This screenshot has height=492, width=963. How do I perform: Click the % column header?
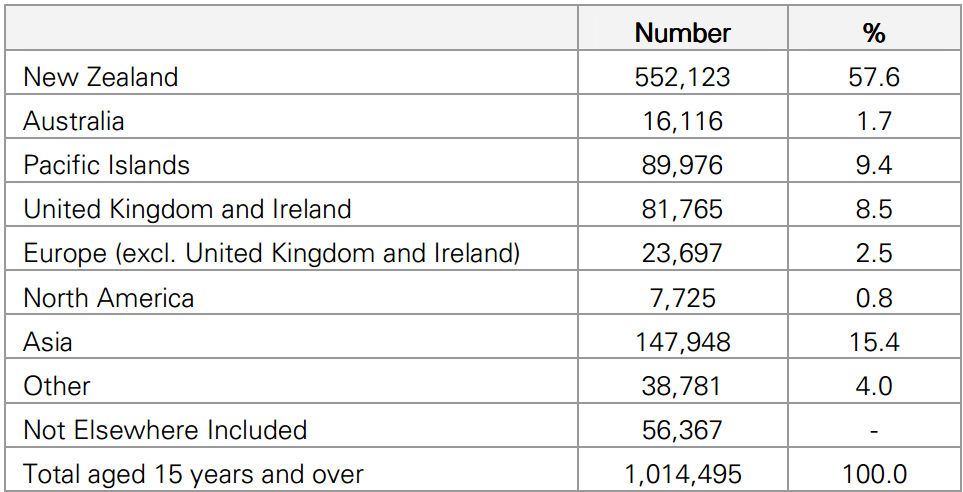874,33
